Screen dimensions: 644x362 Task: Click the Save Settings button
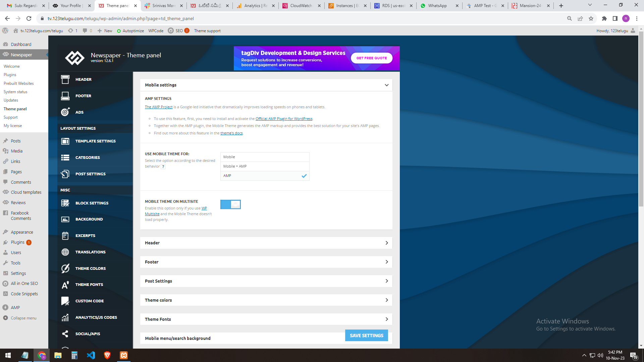point(366,336)
